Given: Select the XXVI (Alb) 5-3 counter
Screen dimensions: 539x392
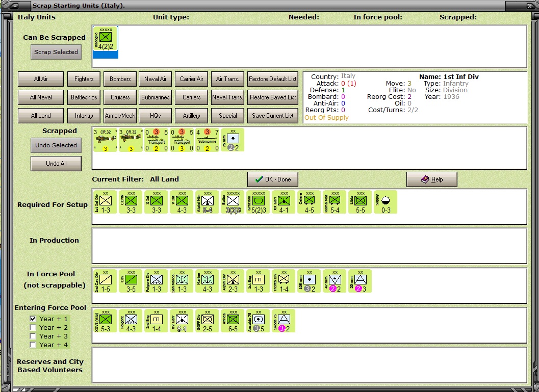Looking at the screenshot, I should [x=106, y=321].
